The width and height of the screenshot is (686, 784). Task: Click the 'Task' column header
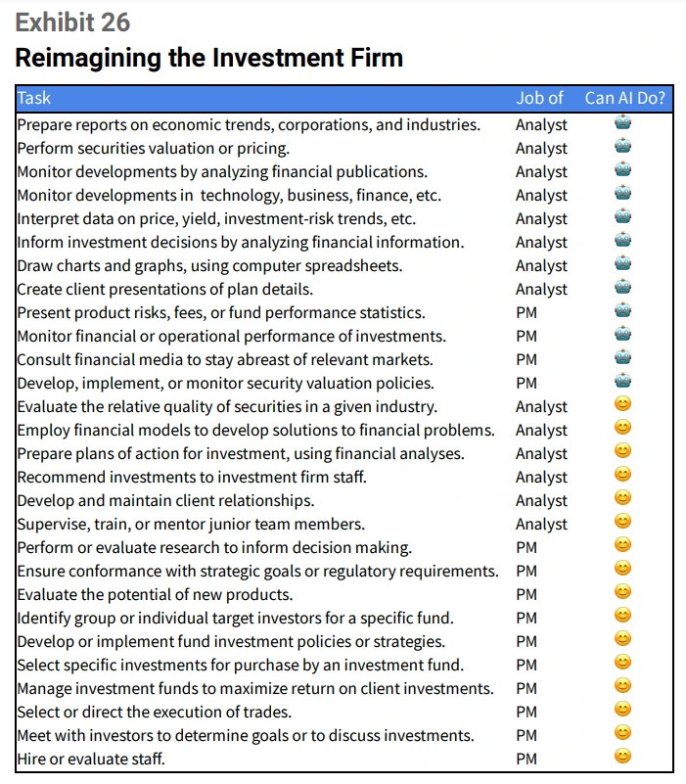(x=34, y=98)
